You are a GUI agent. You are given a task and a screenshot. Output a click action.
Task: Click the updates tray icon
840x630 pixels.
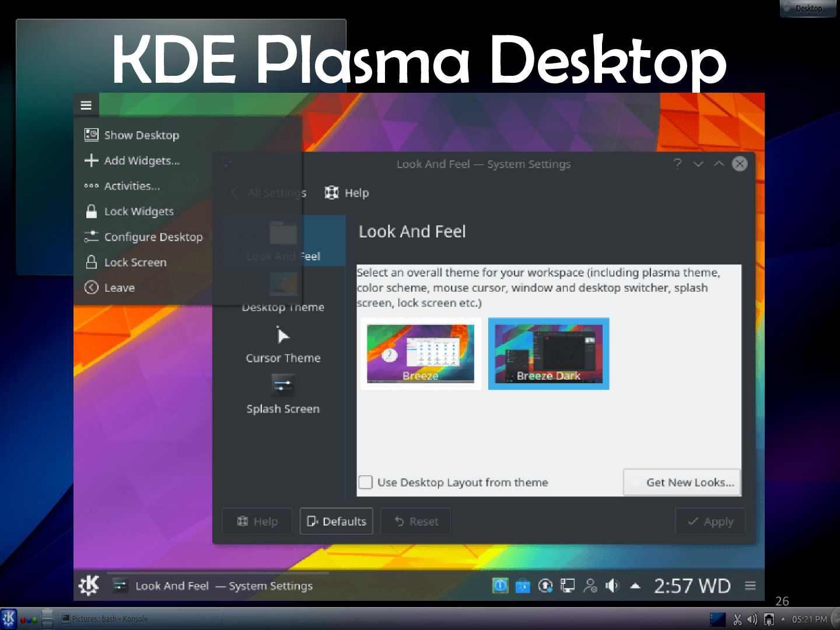coord(545,586)
